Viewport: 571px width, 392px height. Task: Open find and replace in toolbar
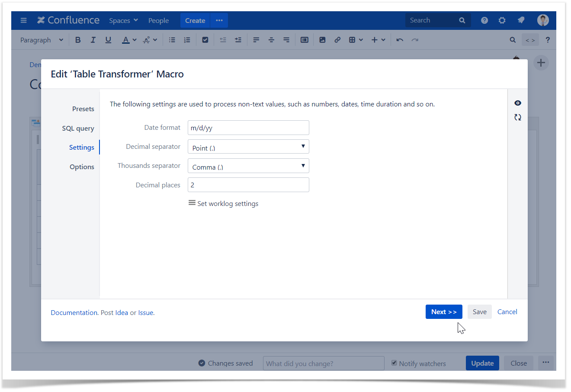click(x=513, y=40)
